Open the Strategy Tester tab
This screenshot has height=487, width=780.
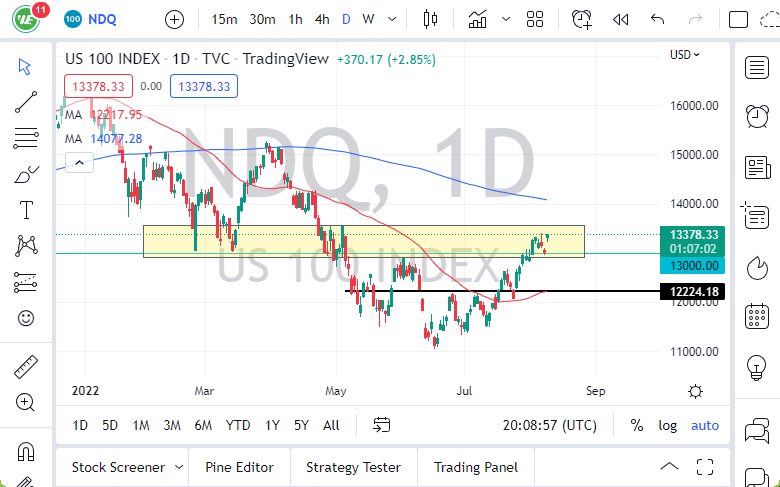click(353, 467)
